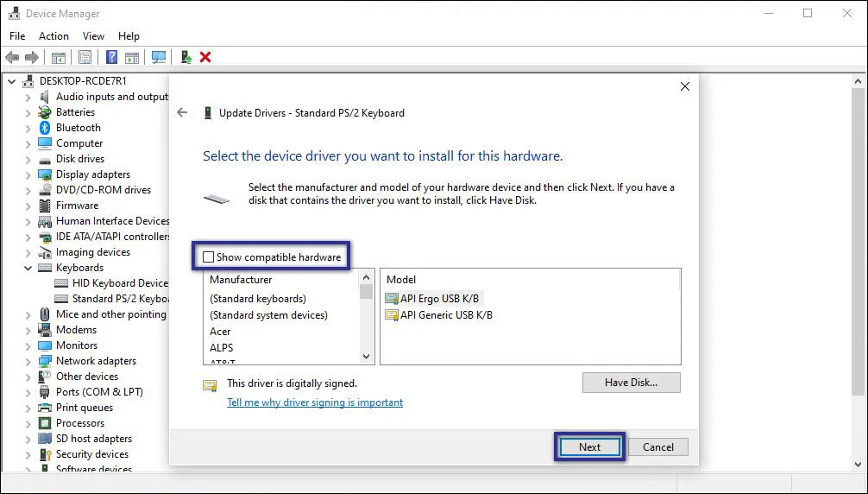Click the Have Disk... button
The height and width of the screenshot is (494, 868).
click(x=631, y=382)
